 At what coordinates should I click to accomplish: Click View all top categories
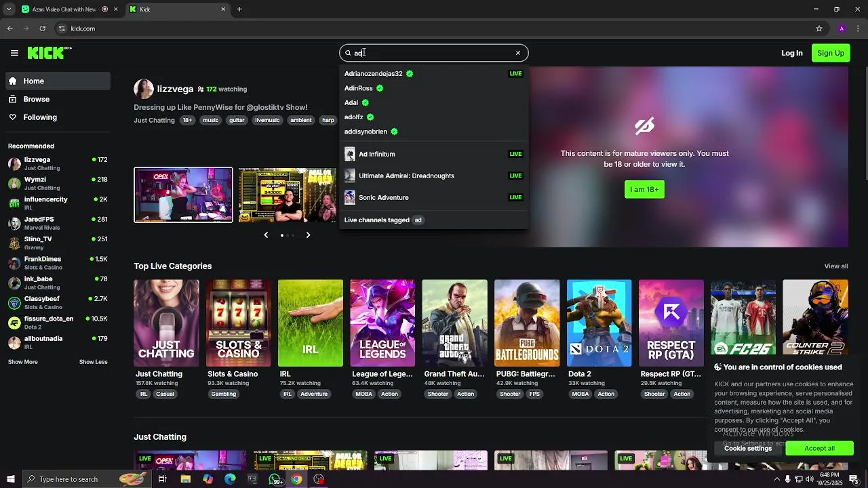coord(835,266)
